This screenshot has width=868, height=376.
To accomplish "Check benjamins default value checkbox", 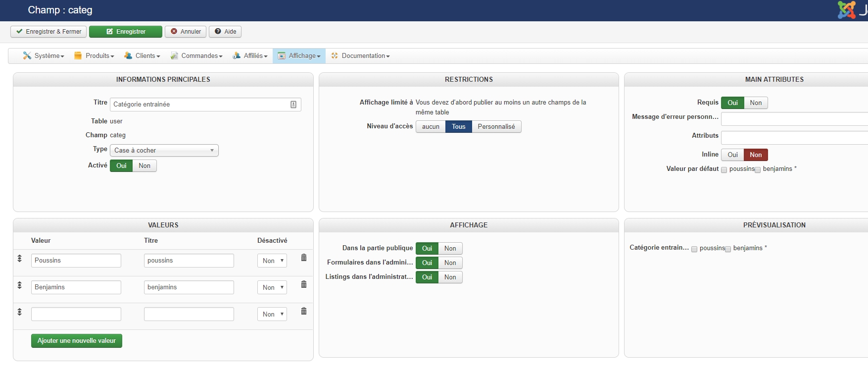I will (758, 170).
